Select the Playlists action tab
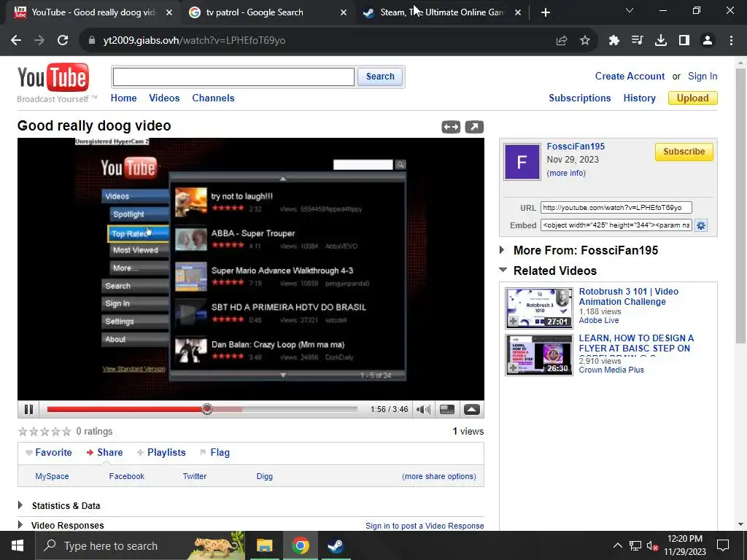Screen dimensions: 747x560 pyautogui.click(x=161, y=452)
